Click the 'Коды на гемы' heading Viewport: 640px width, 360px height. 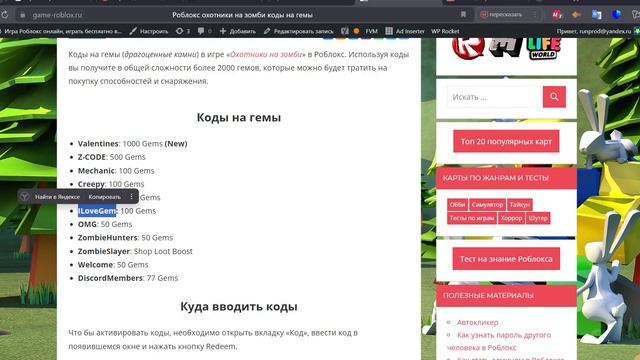239,118
